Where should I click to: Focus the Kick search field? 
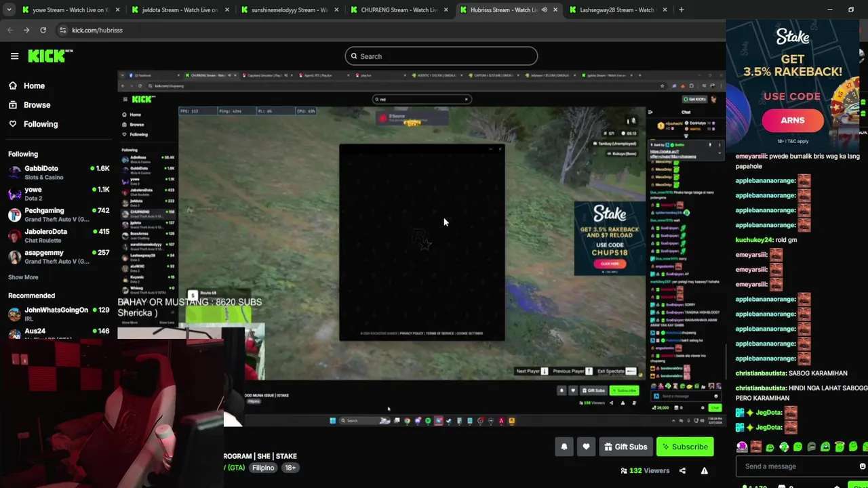[441, 56]
